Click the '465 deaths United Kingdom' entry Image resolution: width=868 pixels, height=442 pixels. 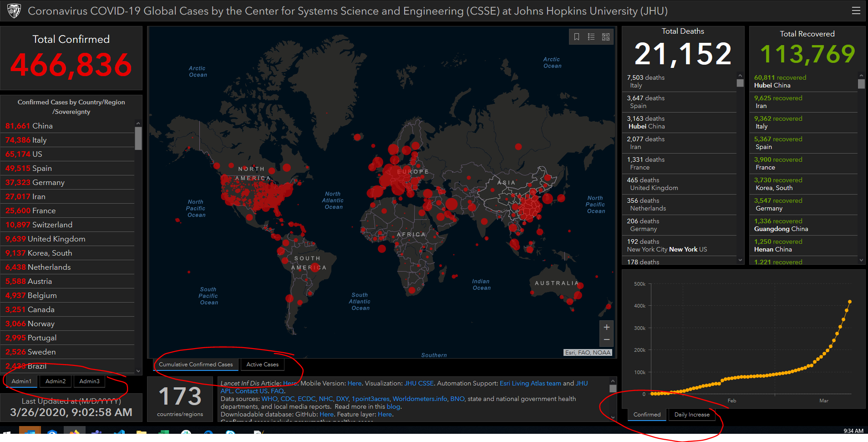(x=680, y=184)
